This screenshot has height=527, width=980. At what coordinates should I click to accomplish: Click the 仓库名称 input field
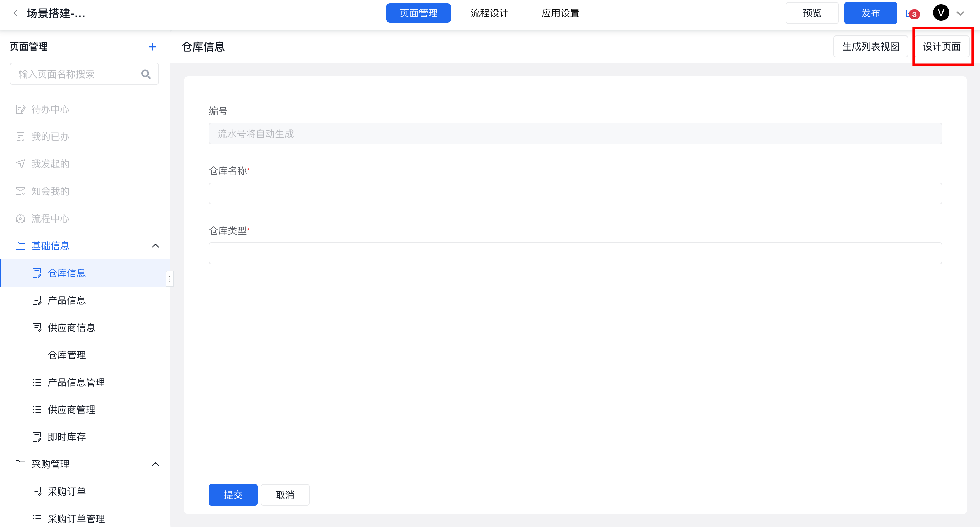point(575,194)
